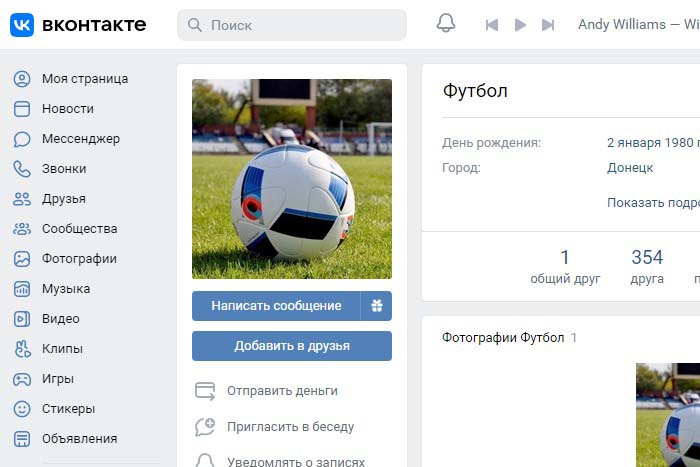
Task: Click the Клипы hand icon
Action: (x=22, y=349)
